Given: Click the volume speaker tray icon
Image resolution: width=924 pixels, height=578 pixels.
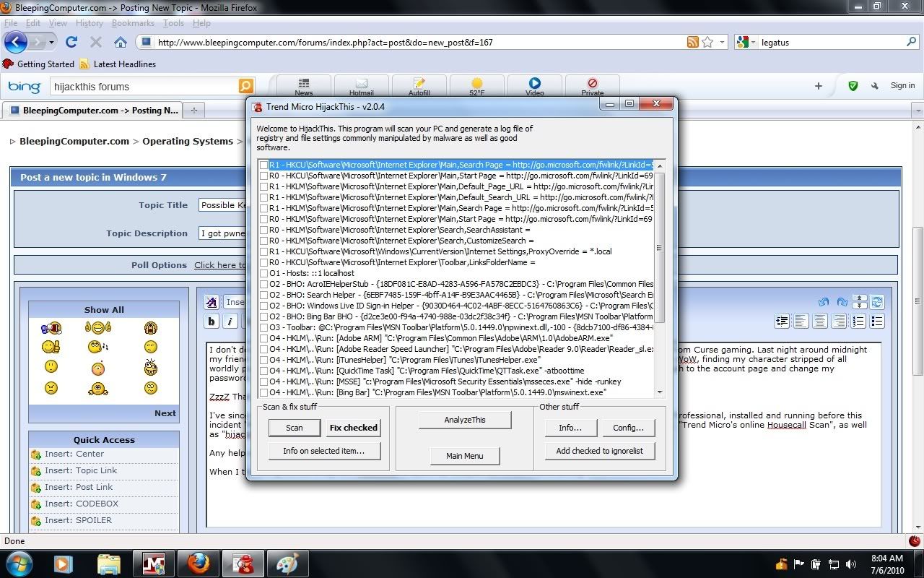Looking at the screenshot, I should [x=851, y=564].
